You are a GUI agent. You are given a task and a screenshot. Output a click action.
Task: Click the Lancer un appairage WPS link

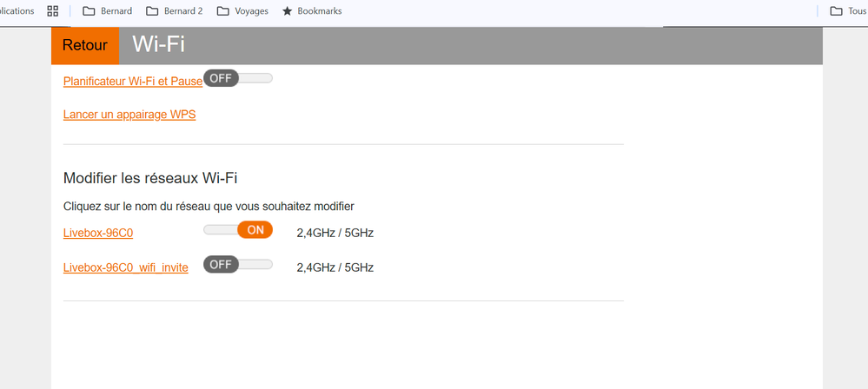click(x=129, y=115)
